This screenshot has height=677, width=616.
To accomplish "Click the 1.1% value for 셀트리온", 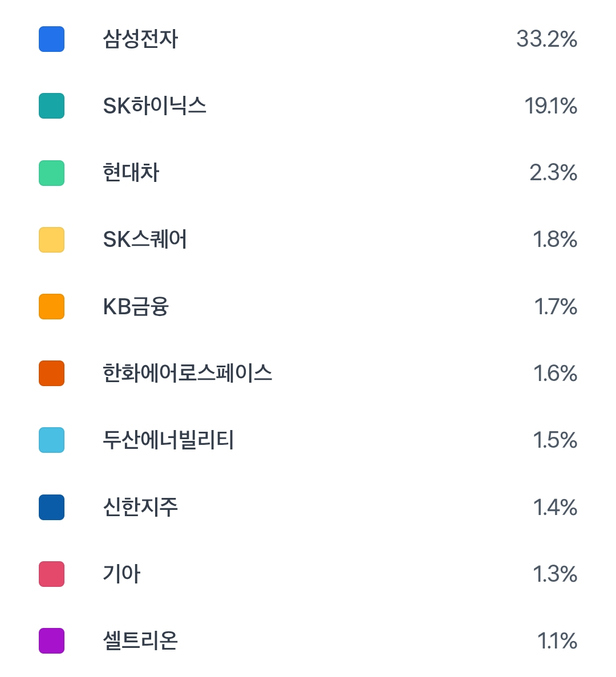I will point(557,640).
